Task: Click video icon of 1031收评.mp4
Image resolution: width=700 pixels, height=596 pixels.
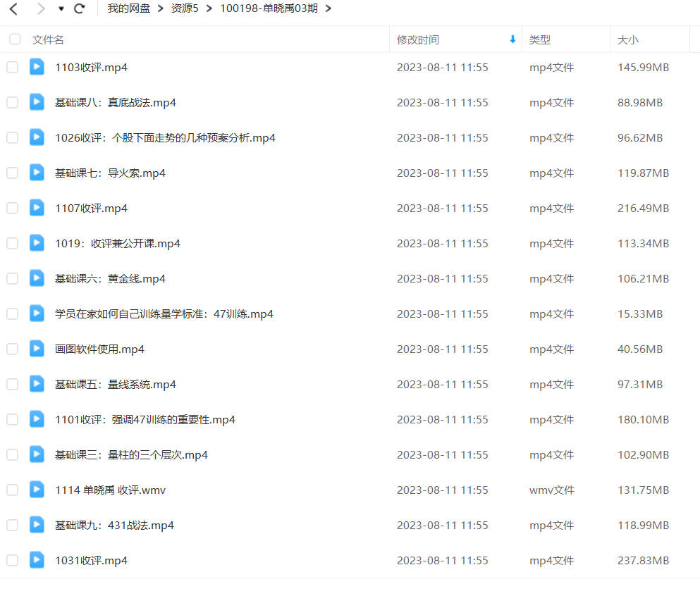Action: [x=37, y=560]
